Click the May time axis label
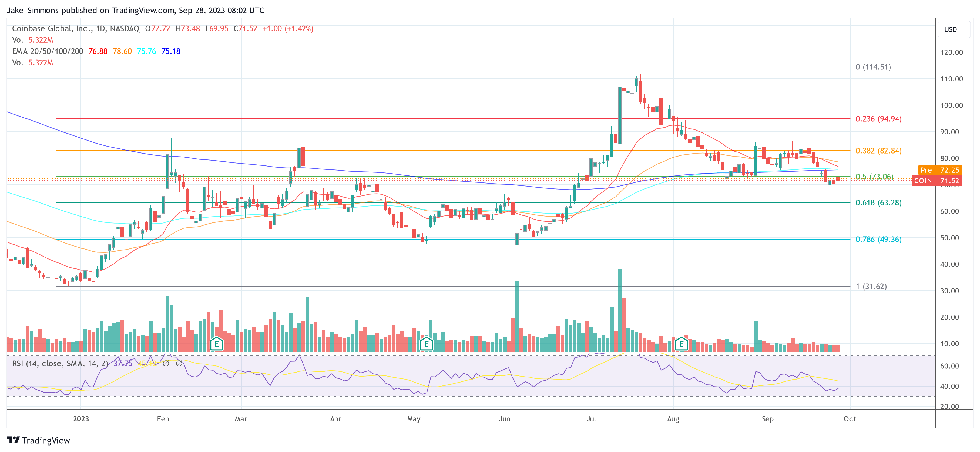 [414, 419]
